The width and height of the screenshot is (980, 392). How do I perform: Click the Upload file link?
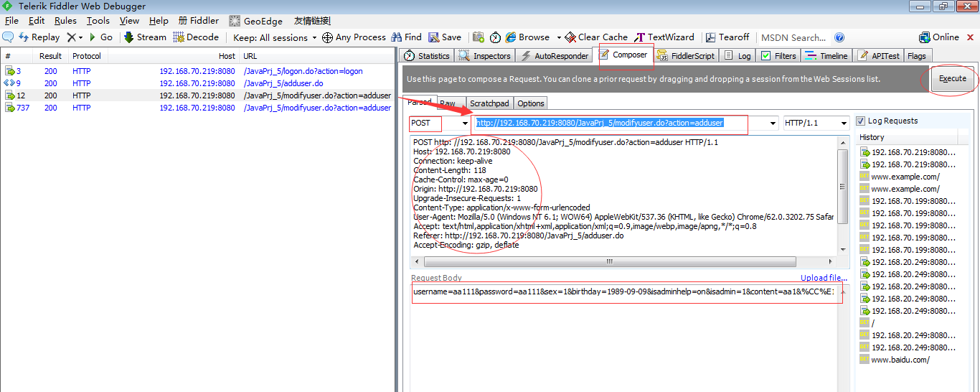824,278
